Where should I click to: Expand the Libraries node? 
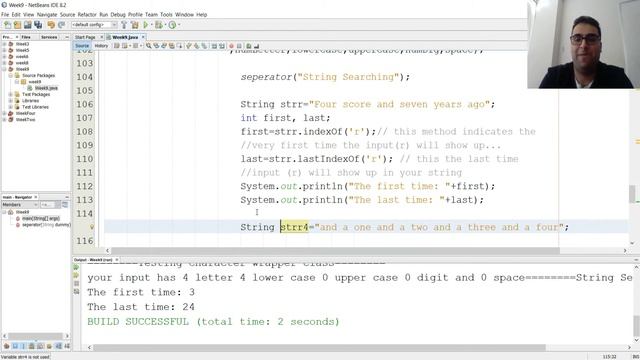click(11, 100)
